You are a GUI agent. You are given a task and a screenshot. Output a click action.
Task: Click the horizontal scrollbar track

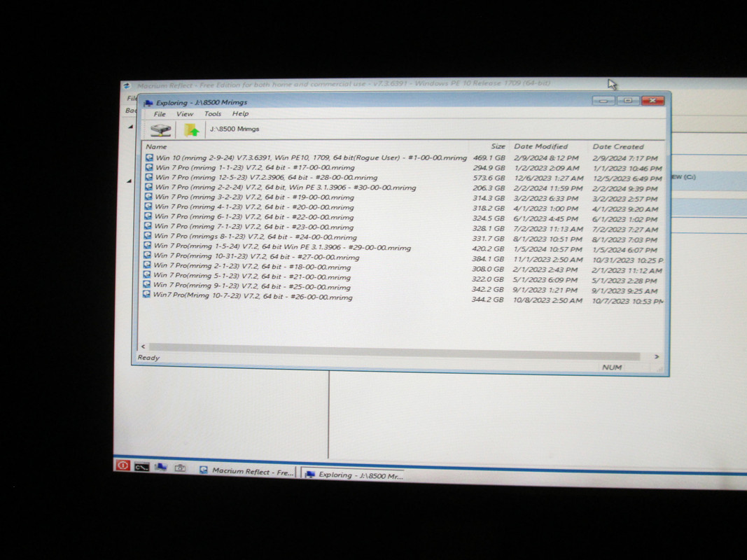[394, 351]
